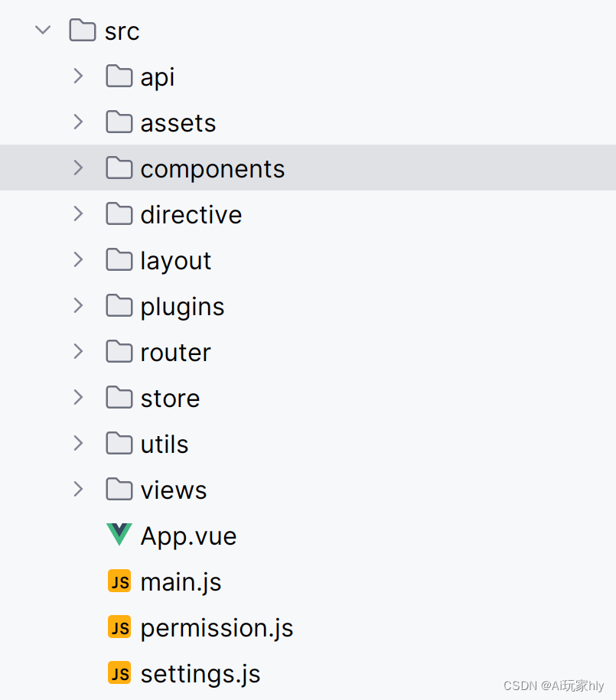Click the router folder icon

(119, 351)
